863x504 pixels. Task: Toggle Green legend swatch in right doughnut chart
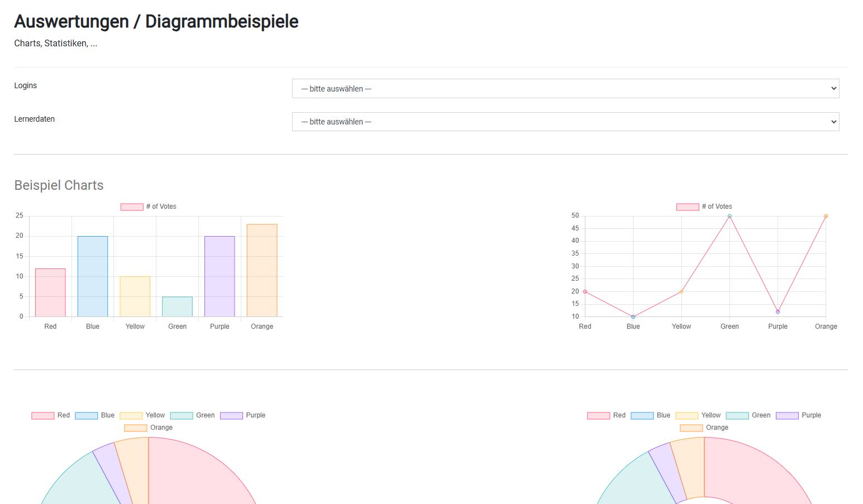pos(737,416)
